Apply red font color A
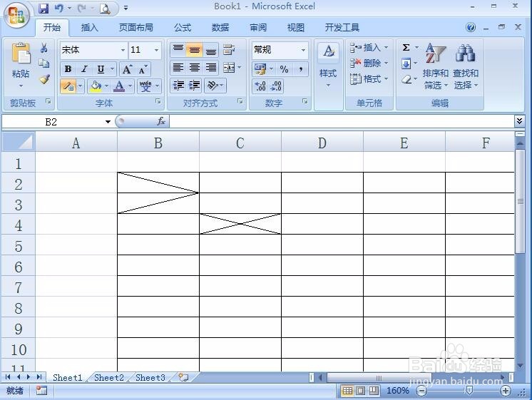Image resolution: width=532 pixels, height=400 pixels. (119, 86)
